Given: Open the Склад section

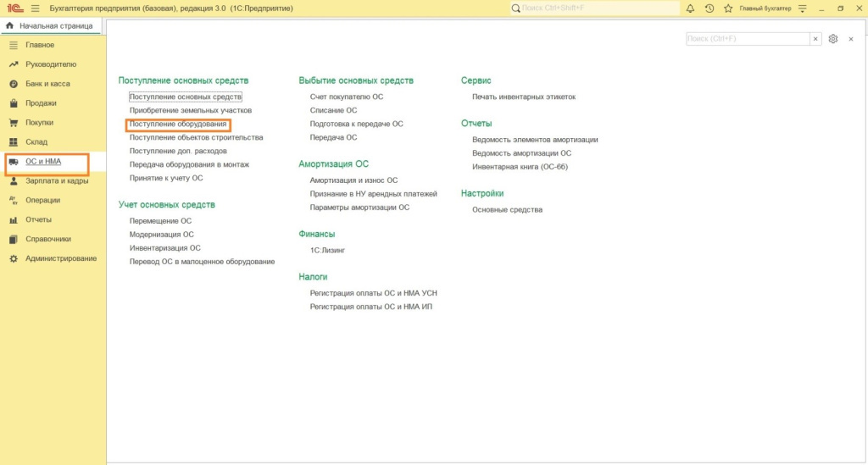Looking at the screenshot, I should (36, 142).
